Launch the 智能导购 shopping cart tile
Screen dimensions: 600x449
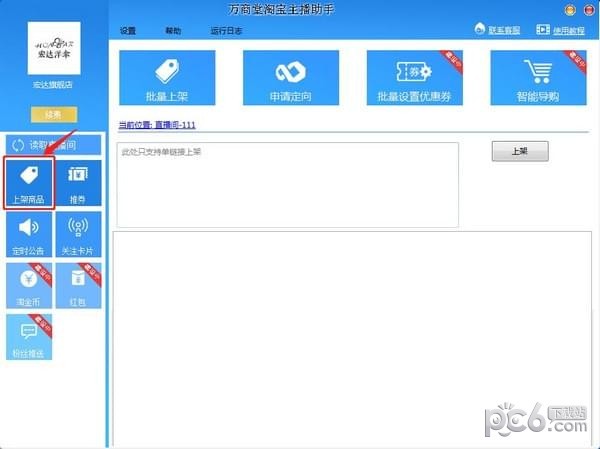[538, 78]
